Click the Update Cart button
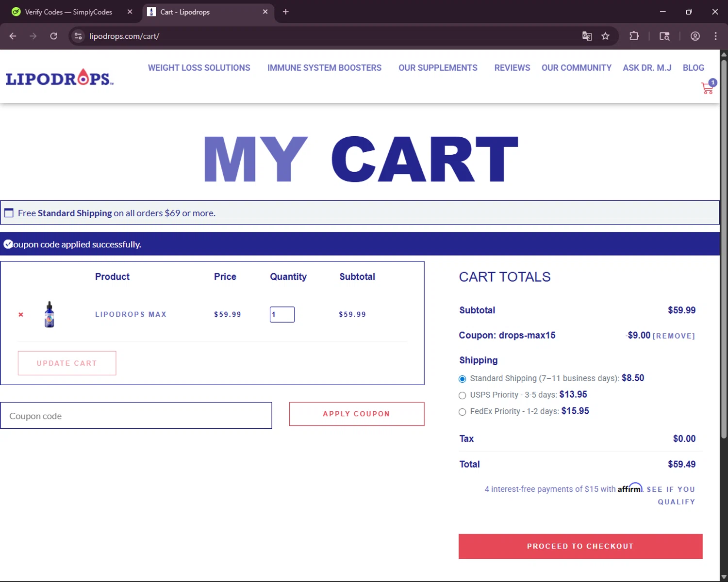This screenshot has height=582, width=728. (x=67, y=363)
